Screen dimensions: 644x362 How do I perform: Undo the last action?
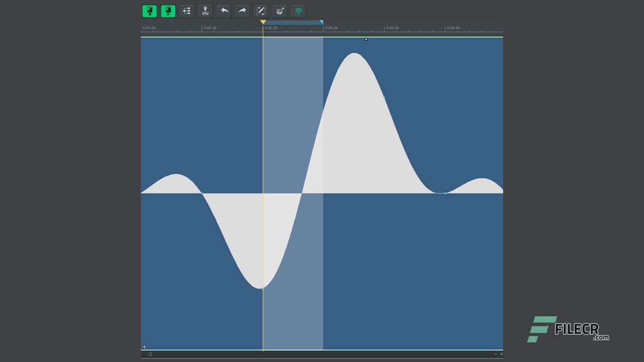(223, 11)
